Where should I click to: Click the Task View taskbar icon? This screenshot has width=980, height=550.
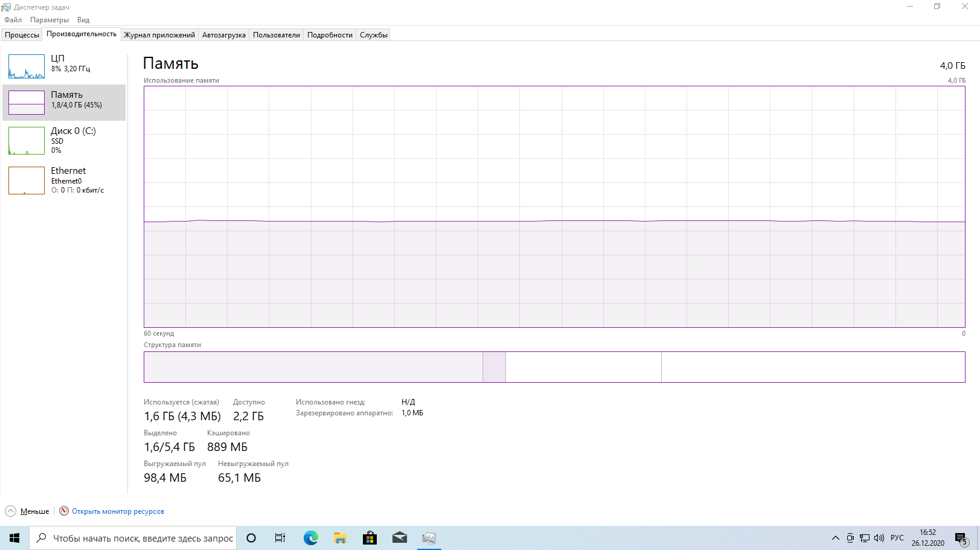click(x=280, y=538)
